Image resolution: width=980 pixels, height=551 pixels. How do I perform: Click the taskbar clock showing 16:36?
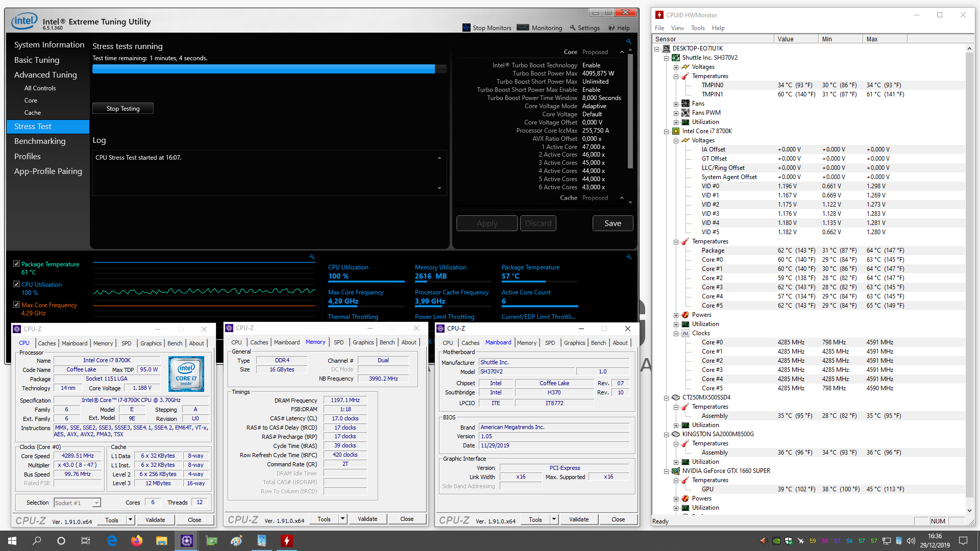935,540
